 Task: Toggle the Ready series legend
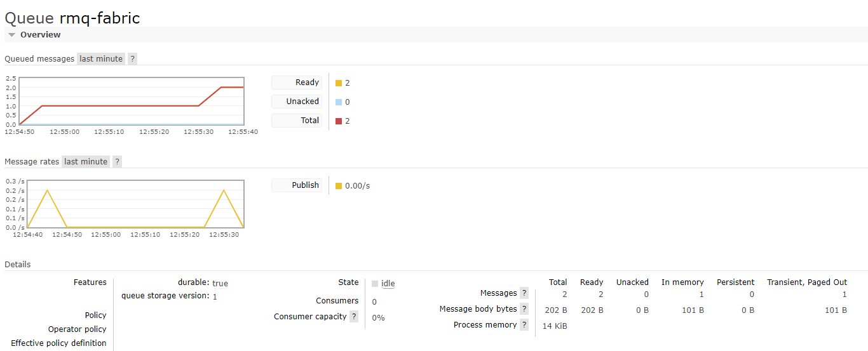297,83
